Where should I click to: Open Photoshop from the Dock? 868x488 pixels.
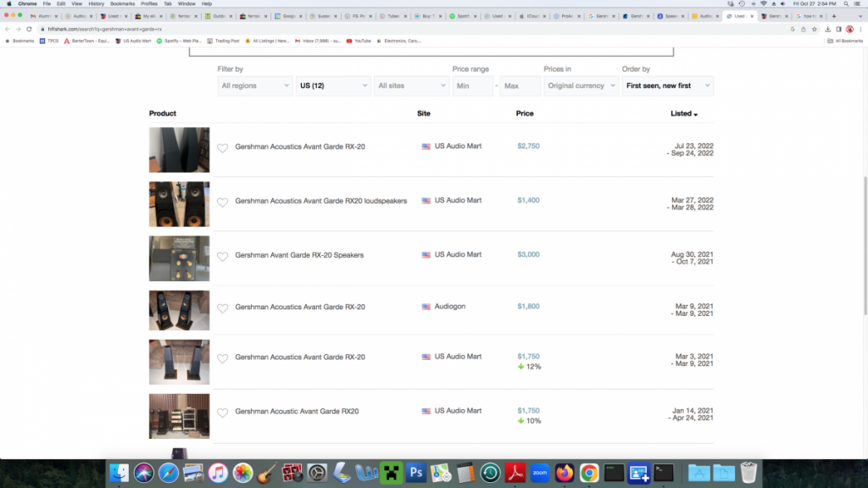pos(416,473)
